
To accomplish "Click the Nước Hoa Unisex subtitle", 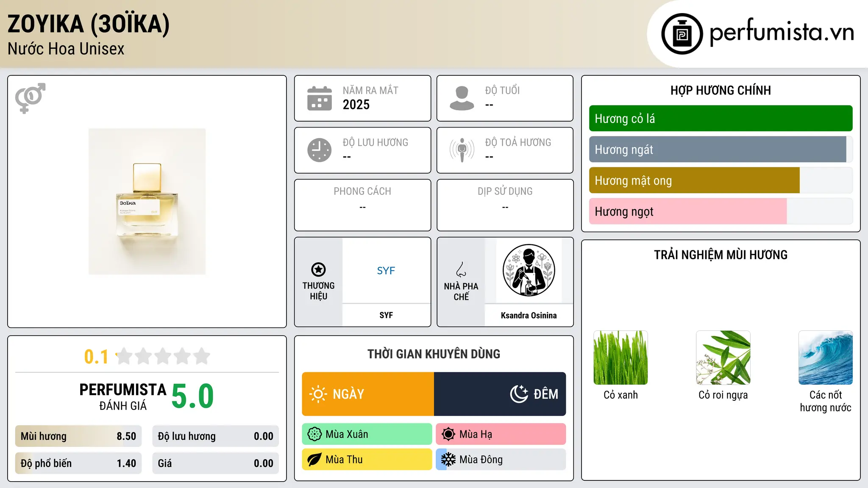I will click(66, 49).
